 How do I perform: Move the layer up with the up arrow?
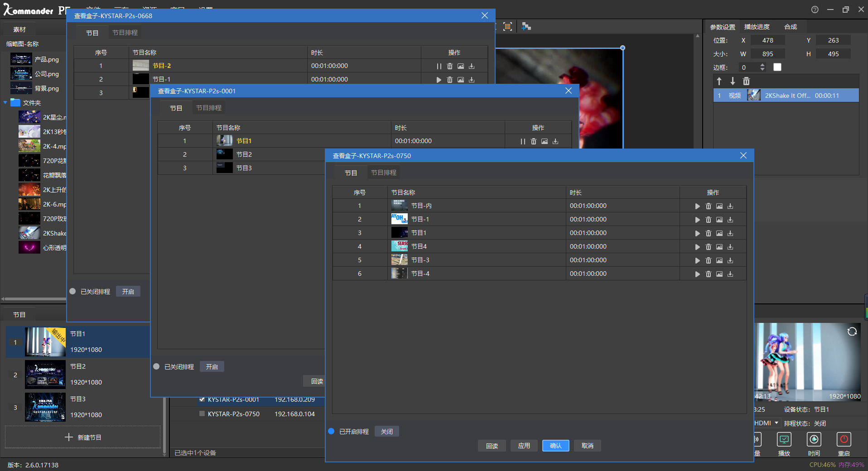point(719,81)
